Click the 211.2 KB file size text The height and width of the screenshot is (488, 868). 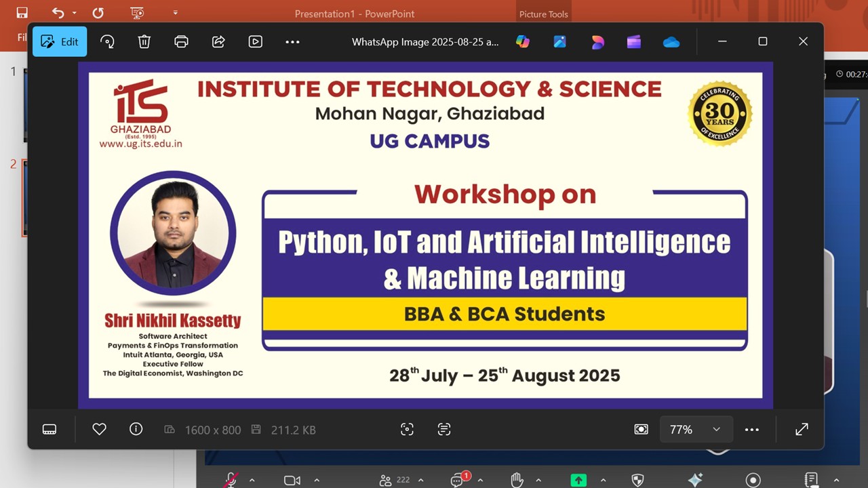pyautogui.click(x=294, y=430)
